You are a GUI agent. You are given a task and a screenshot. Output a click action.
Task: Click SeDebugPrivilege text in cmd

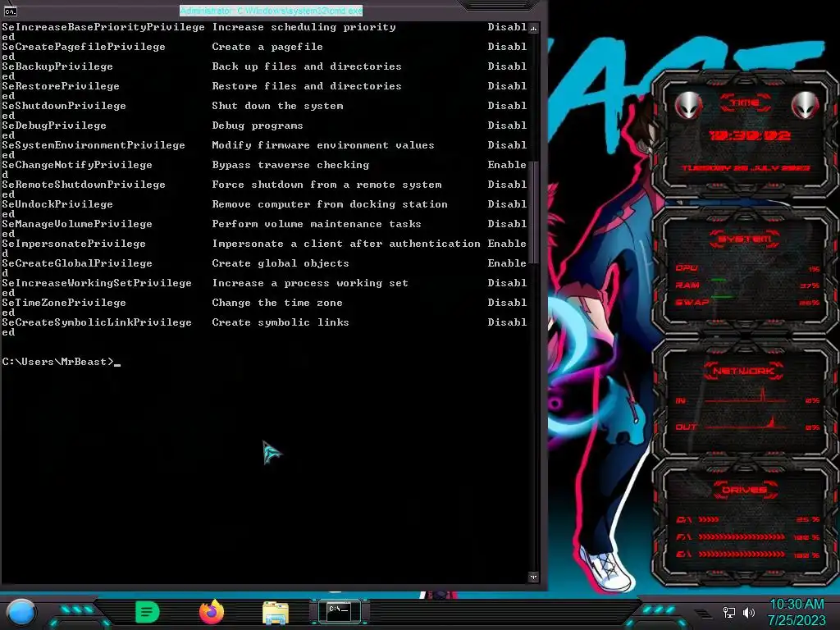[54, 126]
